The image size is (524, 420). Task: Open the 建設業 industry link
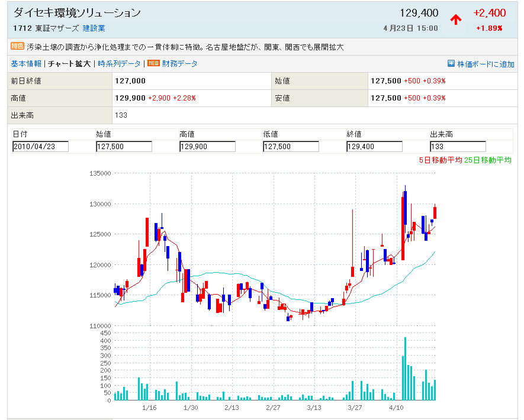tap(94, 28)
